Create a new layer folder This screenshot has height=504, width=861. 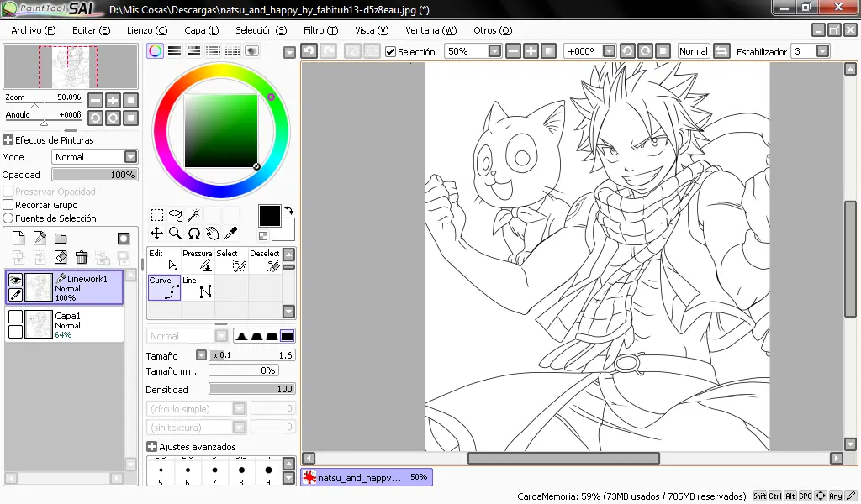click(x=61, y=238)
